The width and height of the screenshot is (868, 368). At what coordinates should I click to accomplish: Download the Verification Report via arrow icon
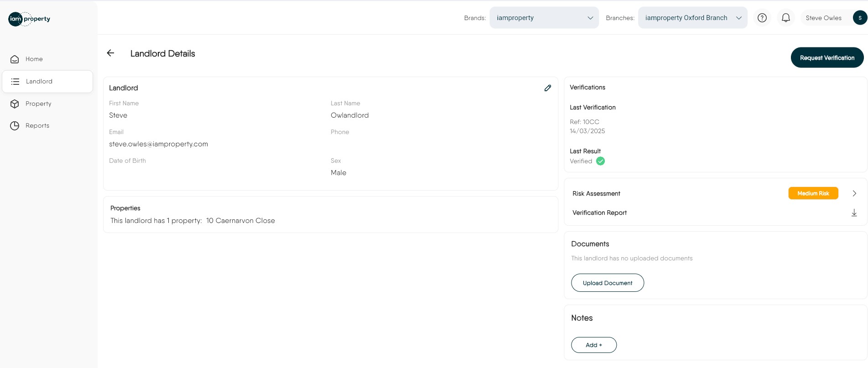[x=854, y=213]
